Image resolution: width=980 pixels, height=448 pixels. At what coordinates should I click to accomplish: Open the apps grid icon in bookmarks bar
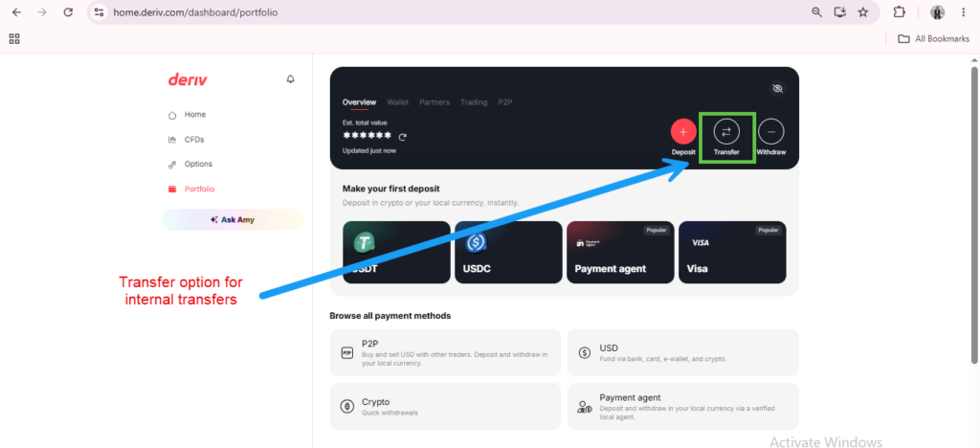(x=14, y=38)
